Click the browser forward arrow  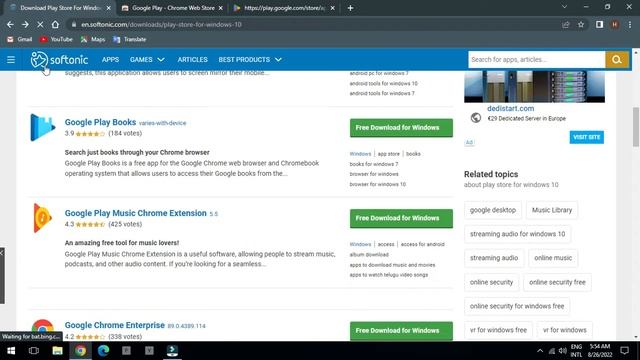tap(25, 24)
